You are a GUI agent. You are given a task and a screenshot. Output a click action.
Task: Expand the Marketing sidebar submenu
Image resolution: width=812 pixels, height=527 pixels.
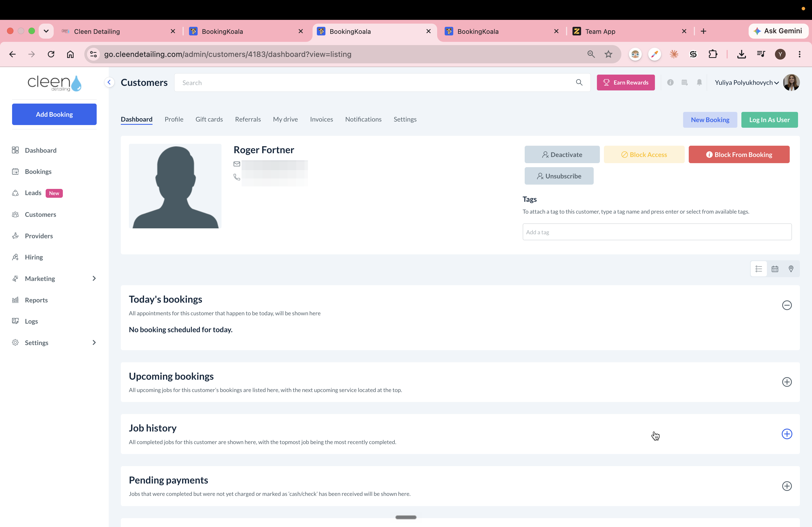[94, 279]
